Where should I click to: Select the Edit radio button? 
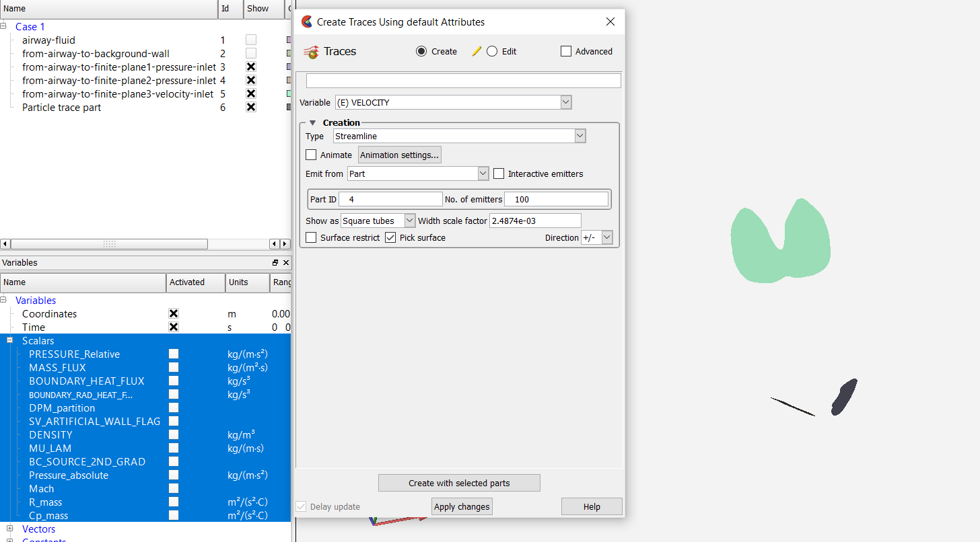click(x=492, y=51)
